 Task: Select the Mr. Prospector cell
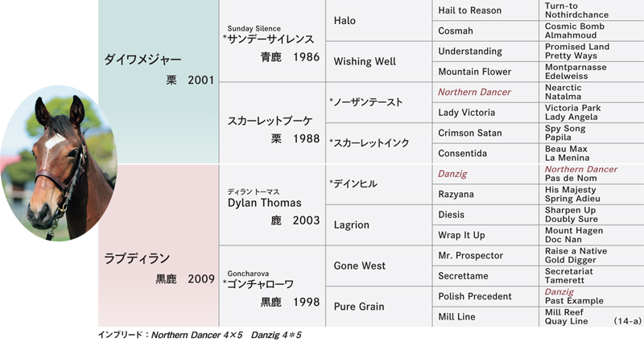pyautogui.click(x=485, y=256)
